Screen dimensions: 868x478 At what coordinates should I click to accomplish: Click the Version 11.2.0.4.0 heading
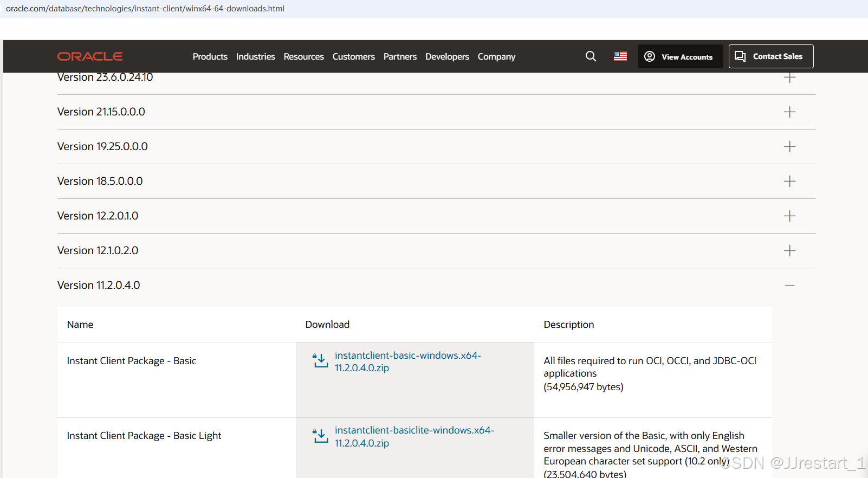click(99, 285)
